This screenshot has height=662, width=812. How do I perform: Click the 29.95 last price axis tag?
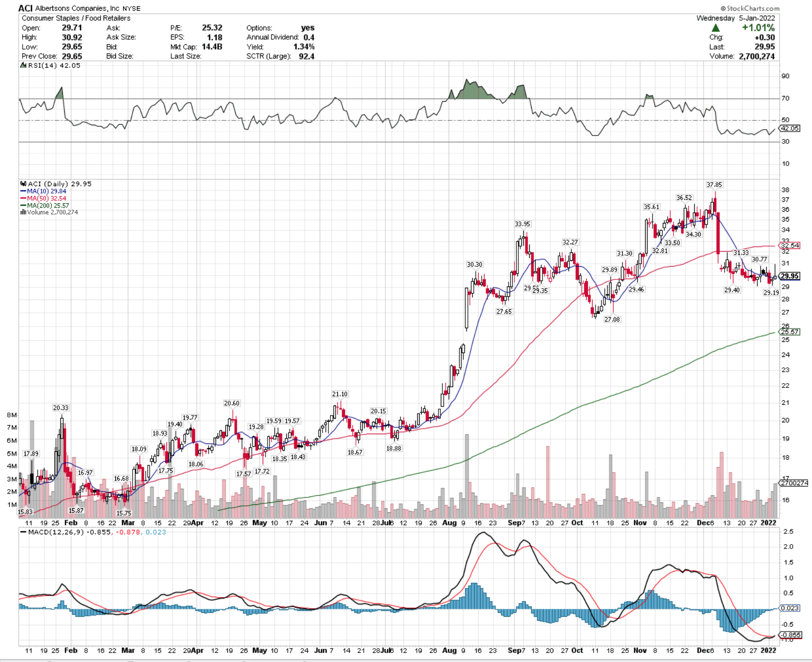(790, 276)
